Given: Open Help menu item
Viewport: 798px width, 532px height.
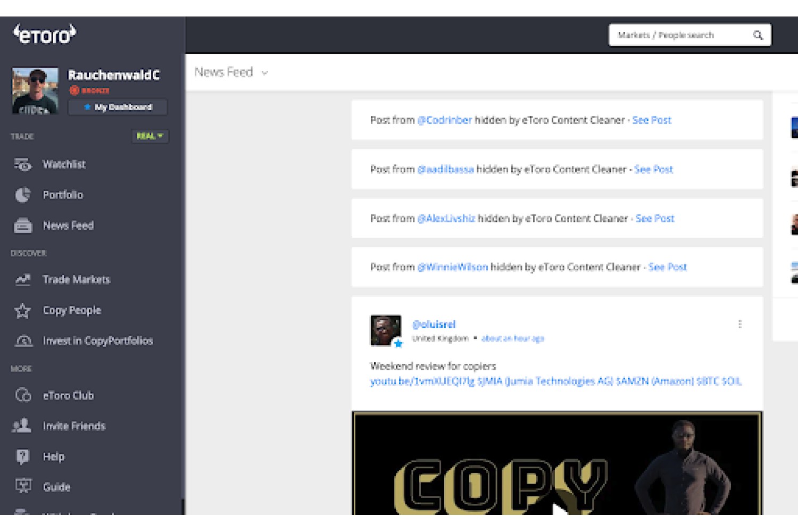Looking at the screenshot, I should tap(53, 456).
